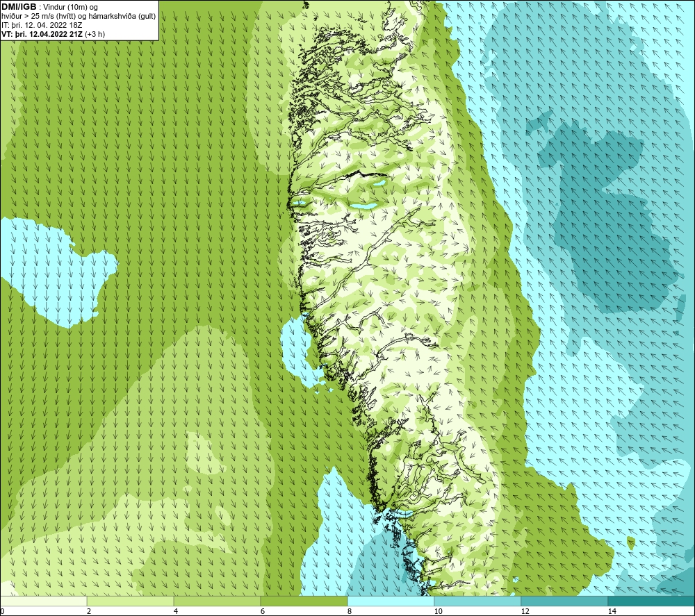Click the 12–14 m/s teal color swatch
Screen dimensions: 695x616
coord(564,601)
